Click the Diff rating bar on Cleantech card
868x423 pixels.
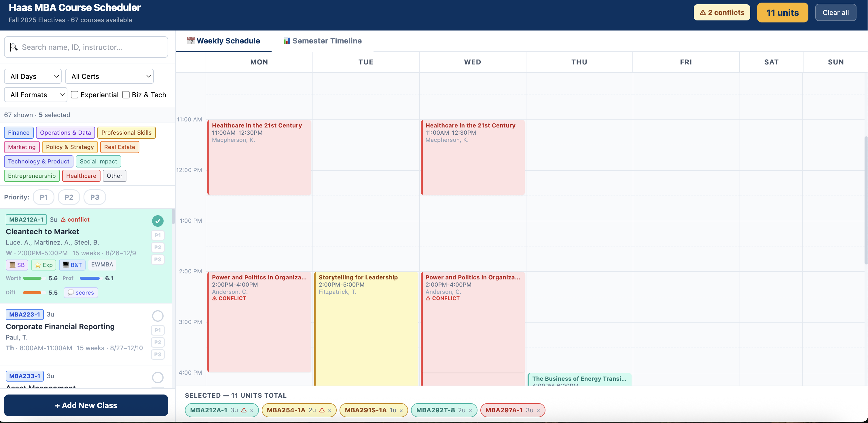[x=34, y=293]
